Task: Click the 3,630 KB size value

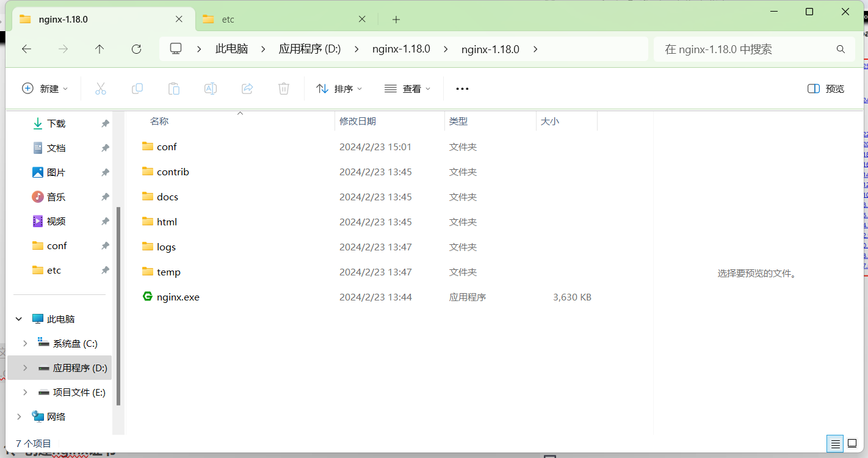Action: (572, 297)
